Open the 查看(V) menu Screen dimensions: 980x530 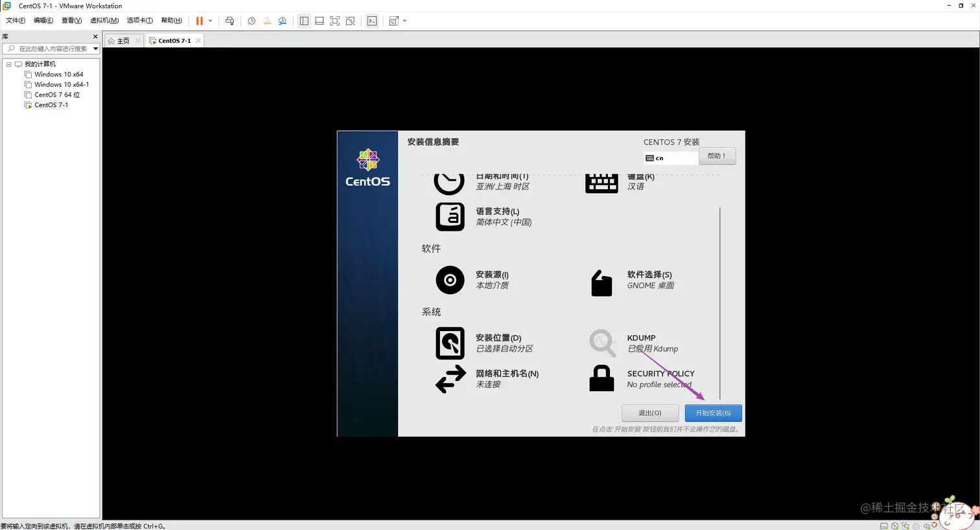[71, 21]
